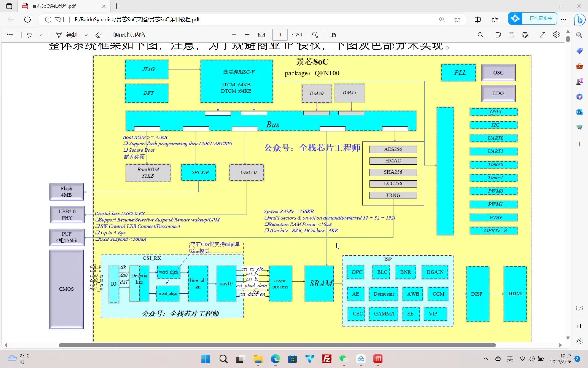Open the address bar zoom indicator

[442, 19]
